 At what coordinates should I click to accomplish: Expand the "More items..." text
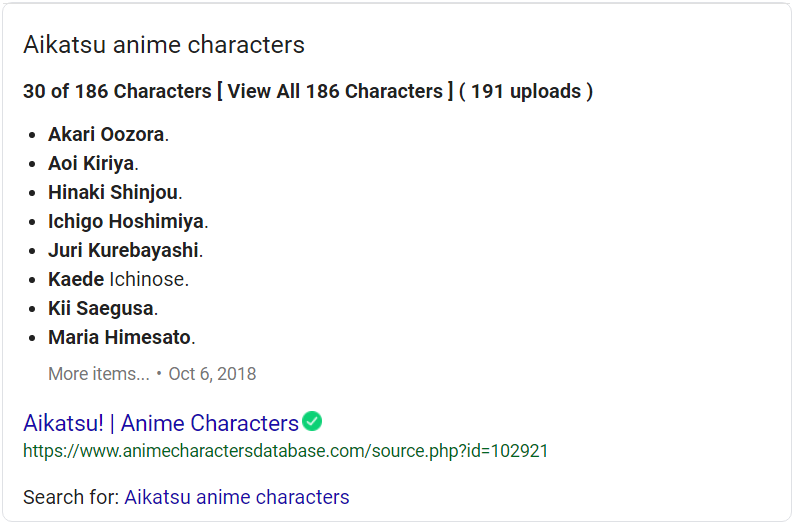[x=98, y=374]
